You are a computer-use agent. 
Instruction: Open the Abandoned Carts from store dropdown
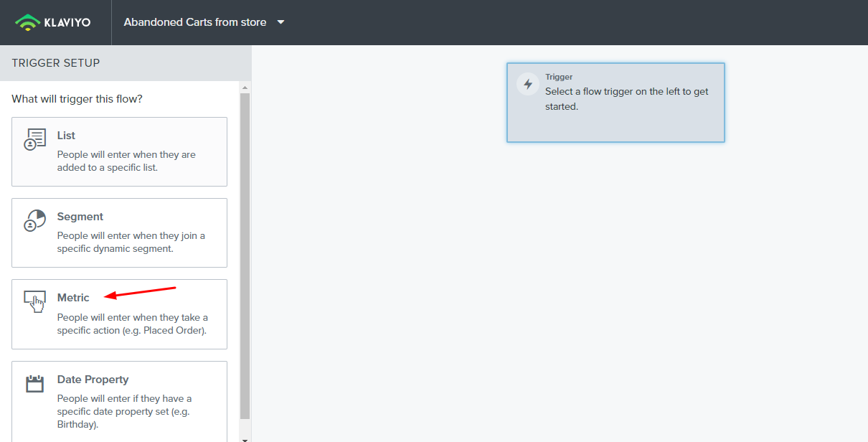[x=204, y=22]
